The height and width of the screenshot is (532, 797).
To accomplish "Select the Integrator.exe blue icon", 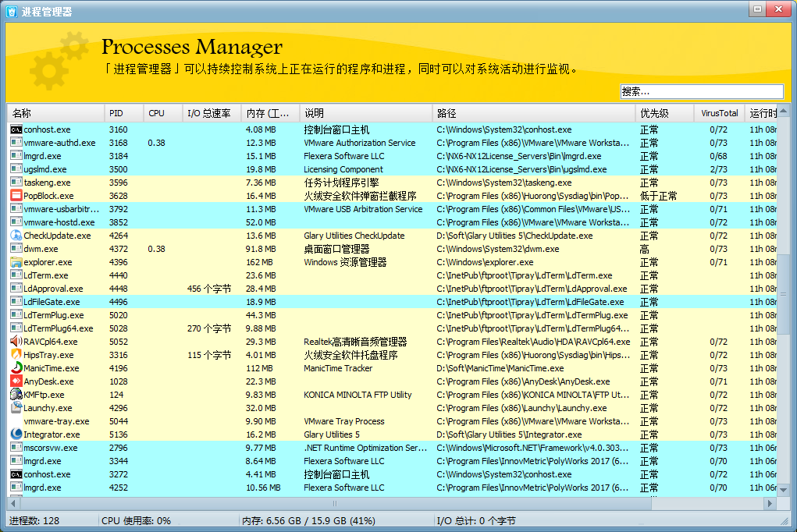I will pos(16,434).
